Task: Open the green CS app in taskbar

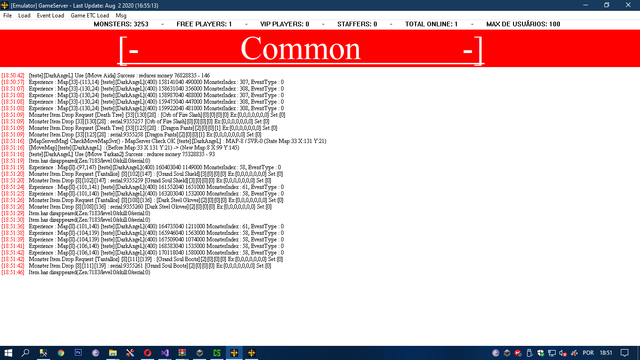Action: click(x=217, y=353)
